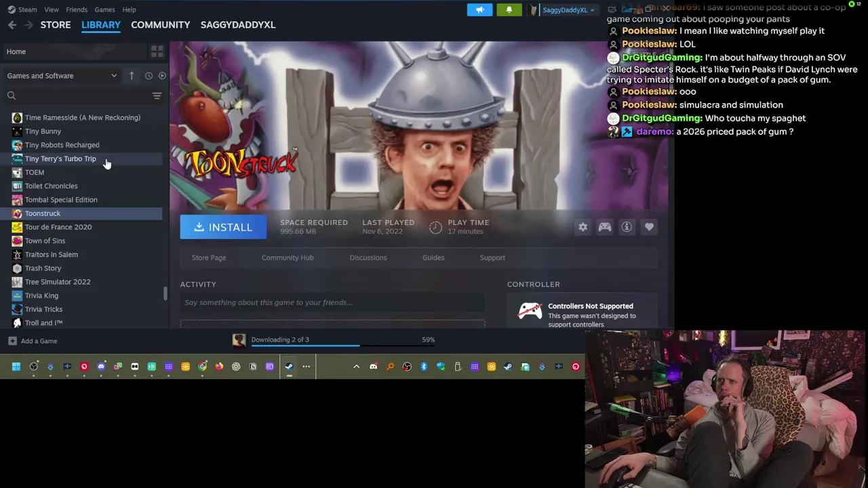The width and height of the screenshot is (868, 488).
Task: Open the green notifications bell
Action: pos(509,9)
